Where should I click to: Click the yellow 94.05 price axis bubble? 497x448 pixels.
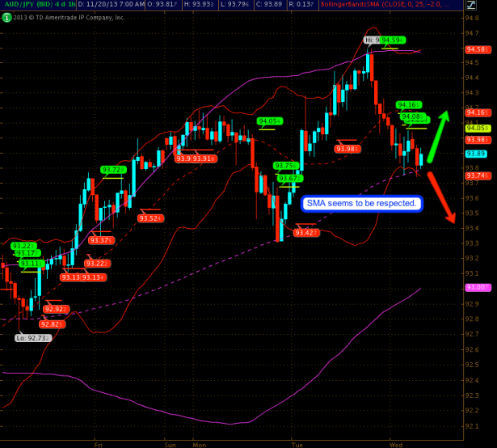[475, 128]
